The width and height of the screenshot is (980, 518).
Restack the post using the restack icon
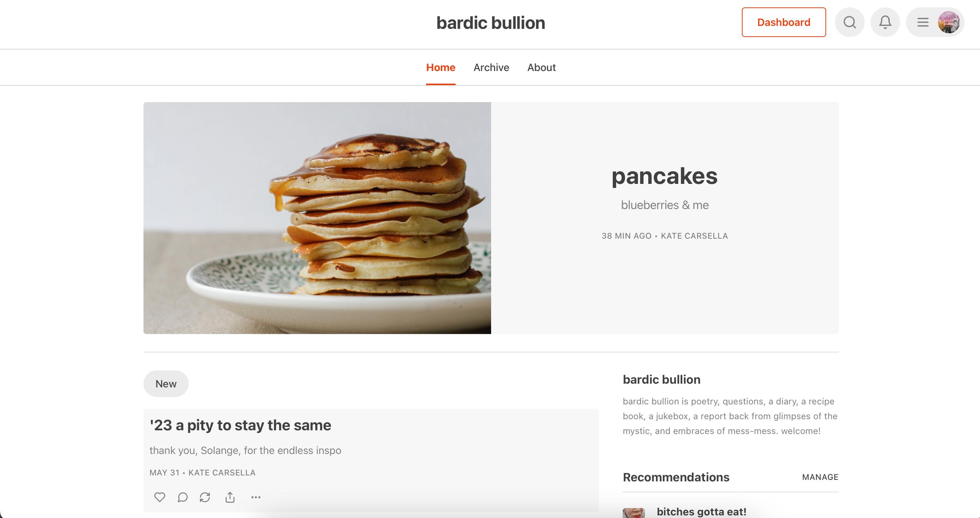click(x=205, y=497)
